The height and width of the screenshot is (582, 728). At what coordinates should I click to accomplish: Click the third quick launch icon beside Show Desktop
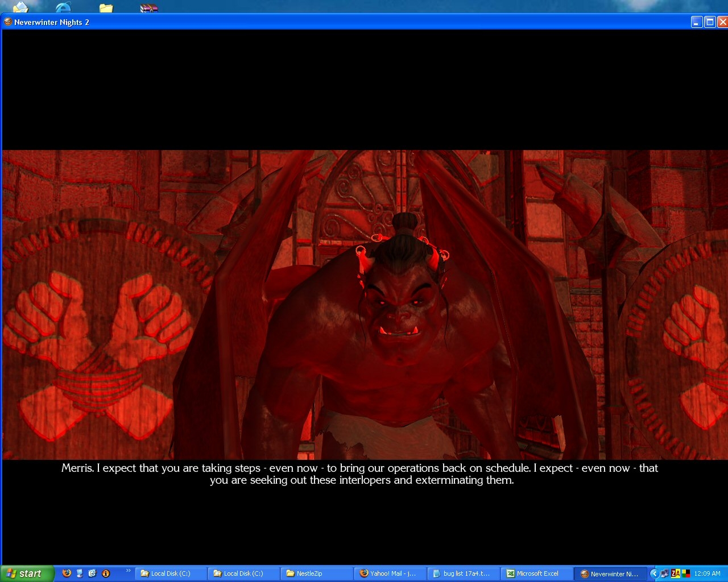pos(92,573)
